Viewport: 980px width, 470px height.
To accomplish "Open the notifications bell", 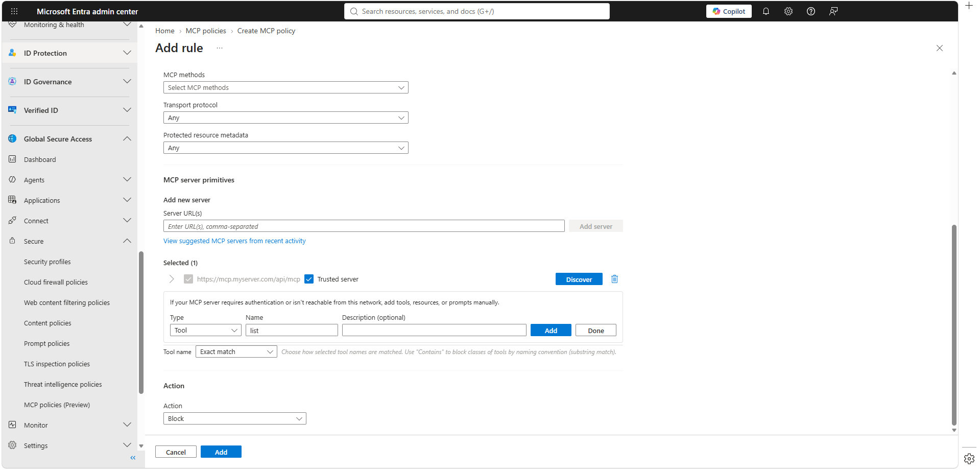I will 766,11.
